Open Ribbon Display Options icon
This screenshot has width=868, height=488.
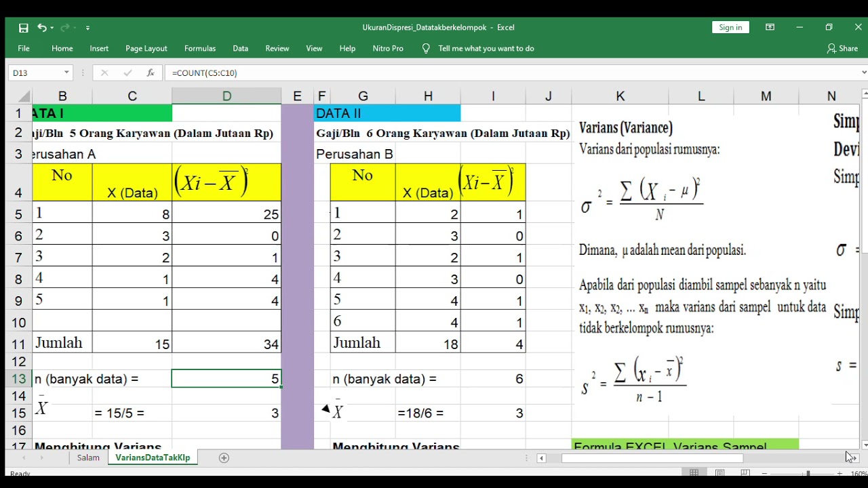point(770,27)
